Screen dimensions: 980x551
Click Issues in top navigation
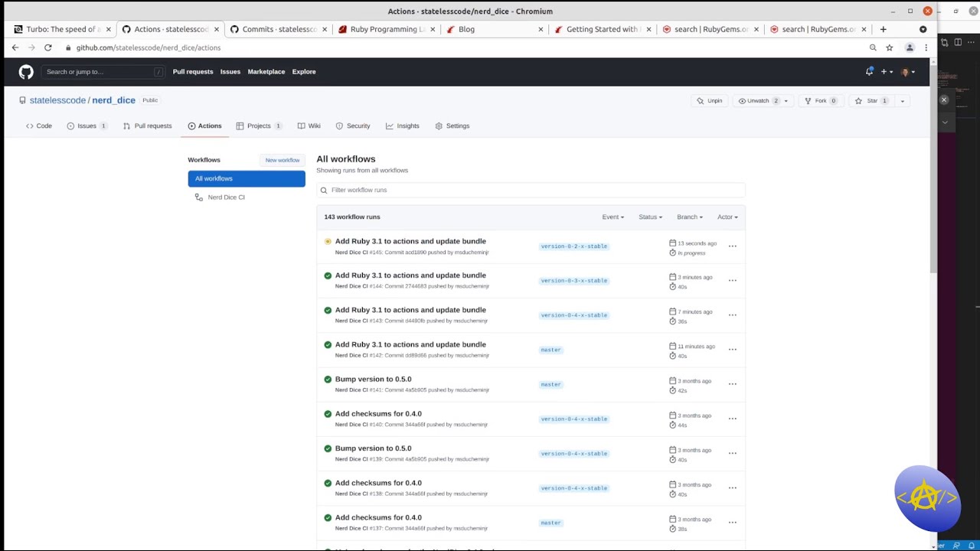[230, 72]
